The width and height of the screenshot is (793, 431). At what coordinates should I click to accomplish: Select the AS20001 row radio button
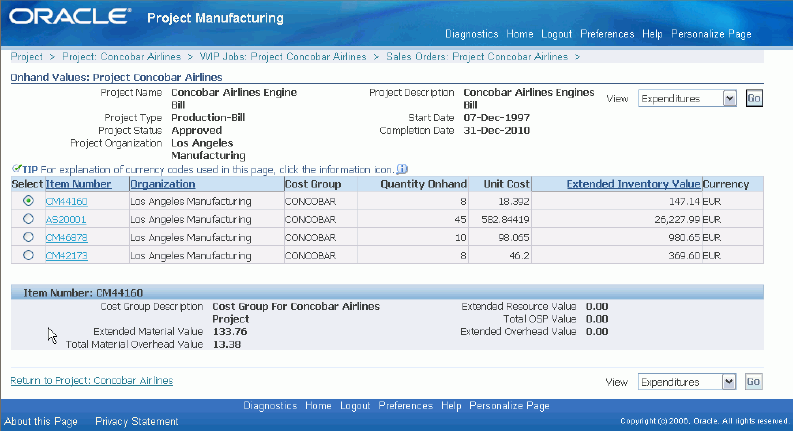pyautogui.click(x=28, y=219)
